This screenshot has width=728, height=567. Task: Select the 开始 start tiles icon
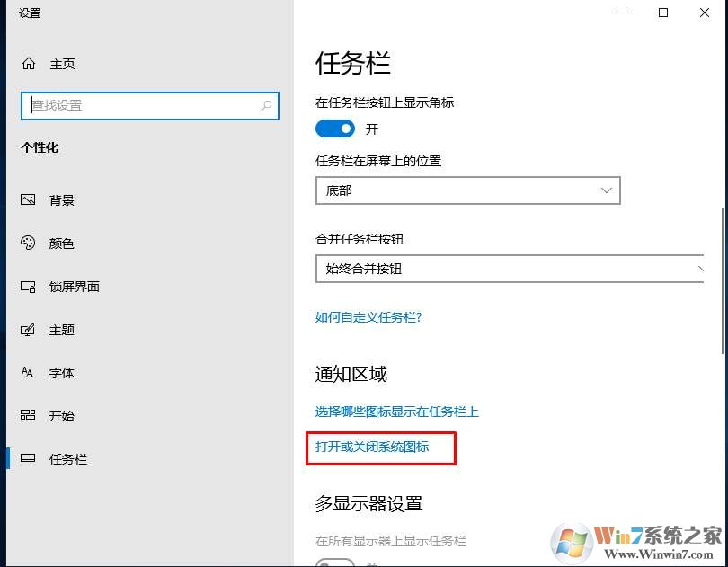click(28, 415)
